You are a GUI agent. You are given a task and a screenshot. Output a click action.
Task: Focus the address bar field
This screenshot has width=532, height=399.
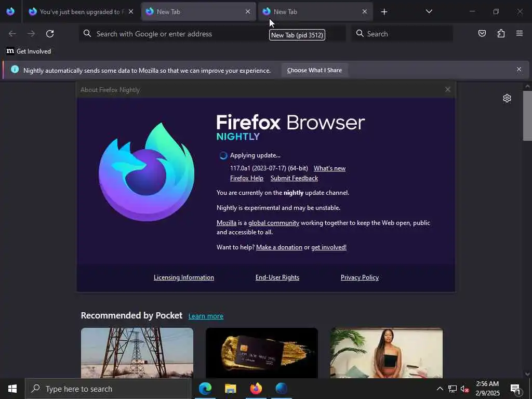212,34
